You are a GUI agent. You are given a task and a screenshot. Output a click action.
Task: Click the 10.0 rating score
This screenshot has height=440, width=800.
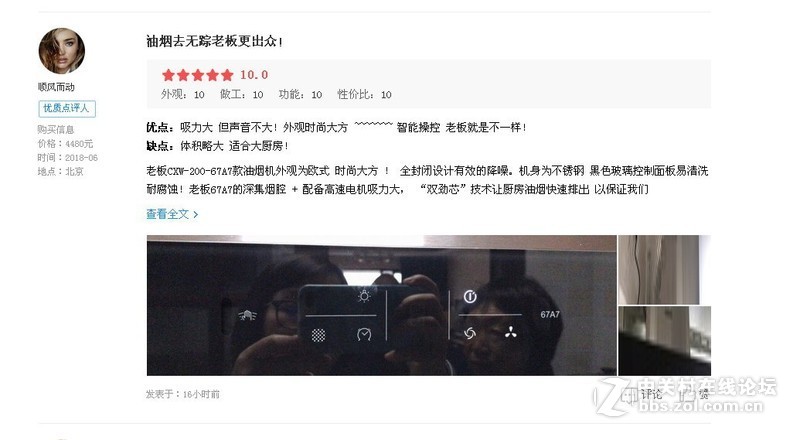pos(254,75)
